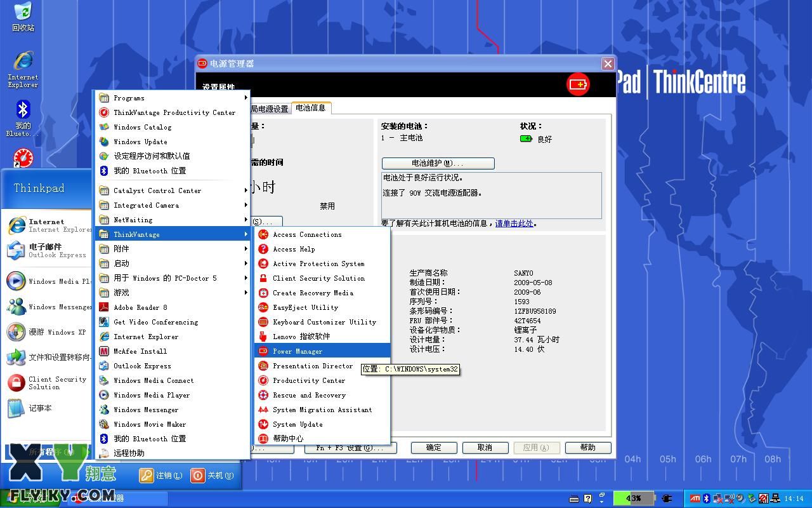
Task: Click the on-screen keyboard taskbar icon
Action: [x=575, y=498]
